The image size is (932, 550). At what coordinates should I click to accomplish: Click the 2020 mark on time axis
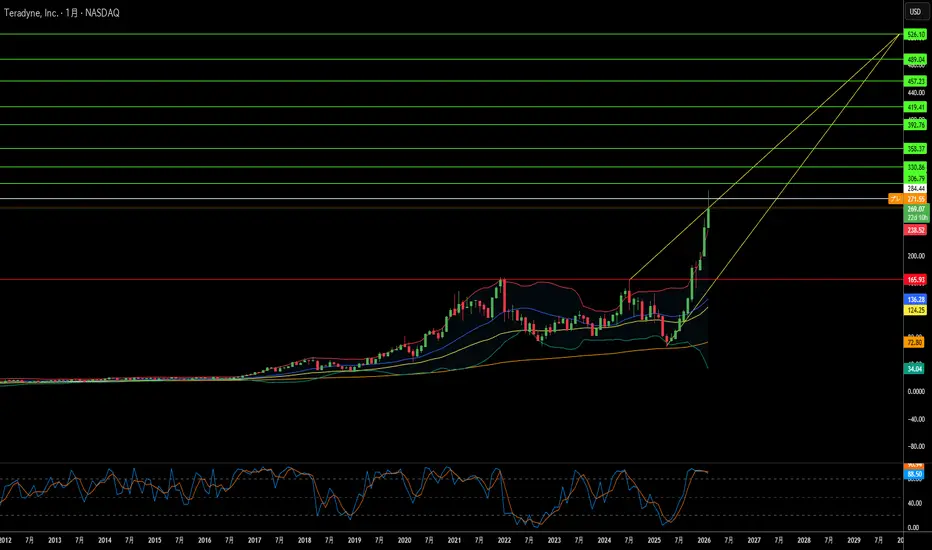[404, 540]
